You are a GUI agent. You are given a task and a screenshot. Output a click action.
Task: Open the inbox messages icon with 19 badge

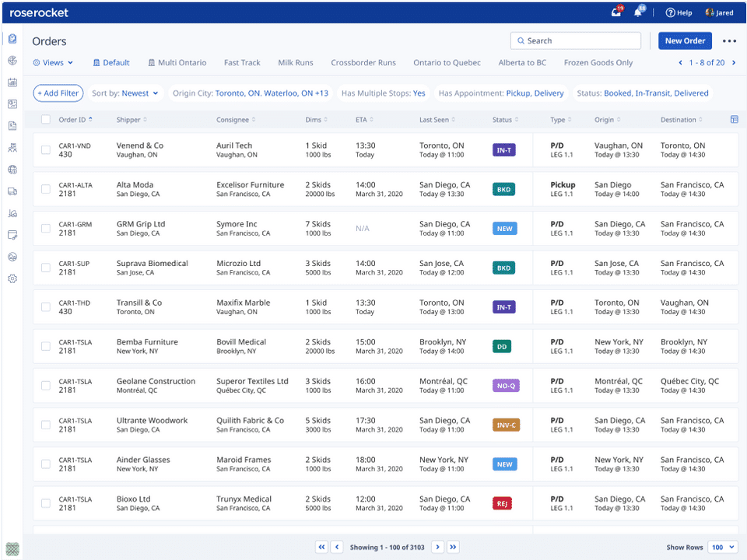pyautogui.click(x=616, y=12)
